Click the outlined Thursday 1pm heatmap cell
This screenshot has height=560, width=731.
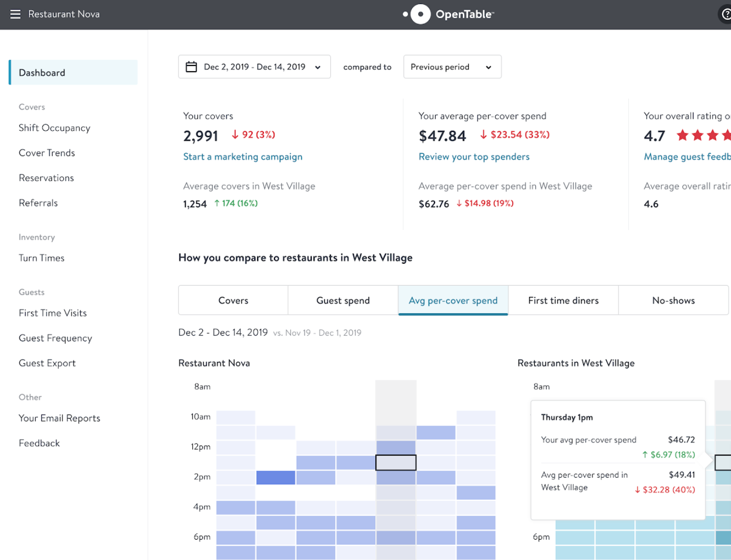pos(396,462)
